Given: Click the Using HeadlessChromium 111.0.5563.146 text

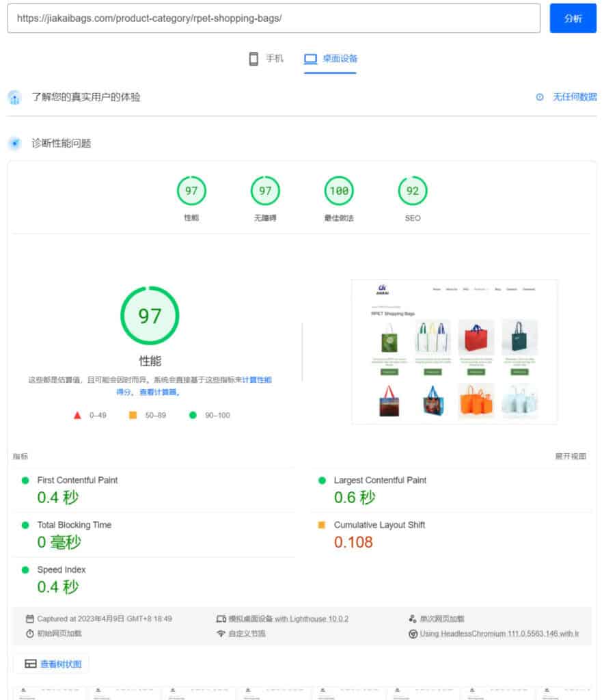Looking at the screenshot, I should [x=499, y=634].
